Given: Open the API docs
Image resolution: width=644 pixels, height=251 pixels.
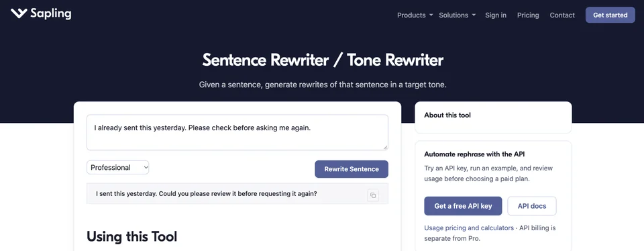Looking at the screenshot, I should point(532,206).
